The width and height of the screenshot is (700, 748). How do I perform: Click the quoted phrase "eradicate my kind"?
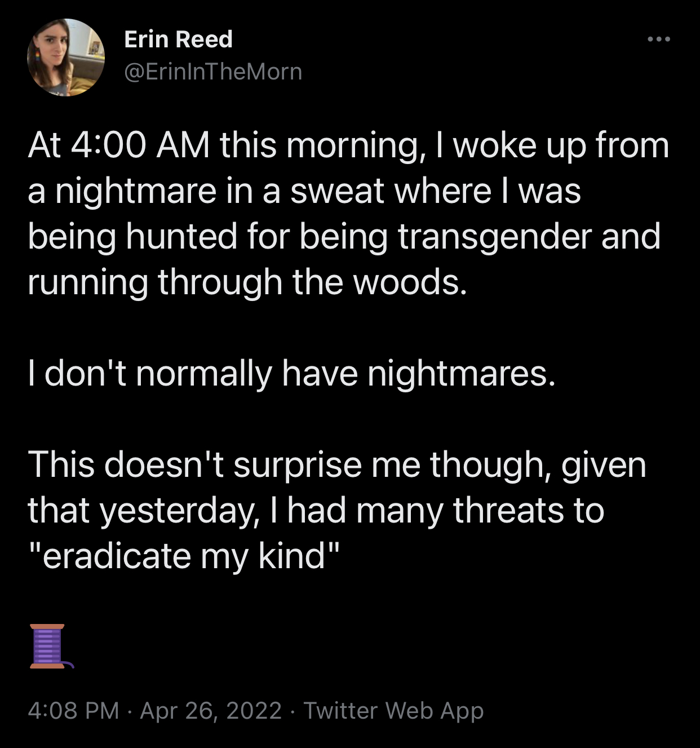point(184,556)
